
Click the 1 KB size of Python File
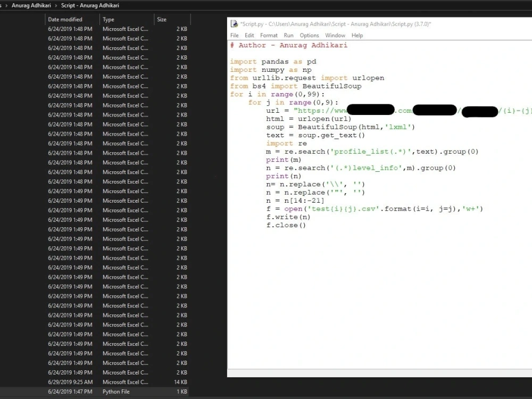pos(181,392)
